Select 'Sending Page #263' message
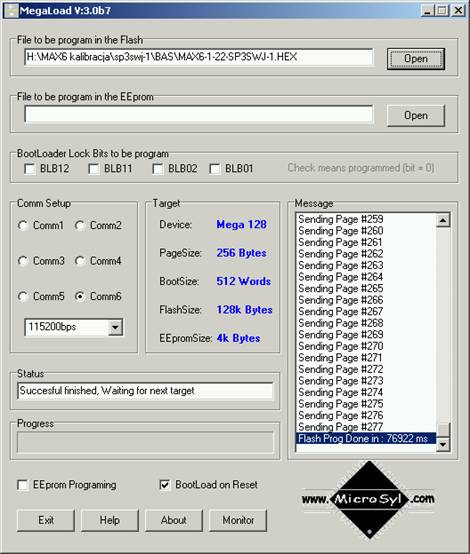 [x=366, y=265]
